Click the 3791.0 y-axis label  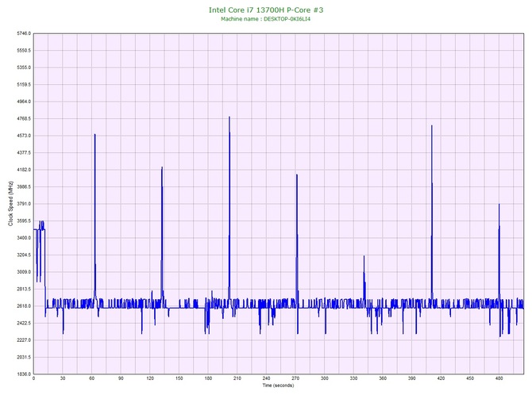[x=24, y=204]
